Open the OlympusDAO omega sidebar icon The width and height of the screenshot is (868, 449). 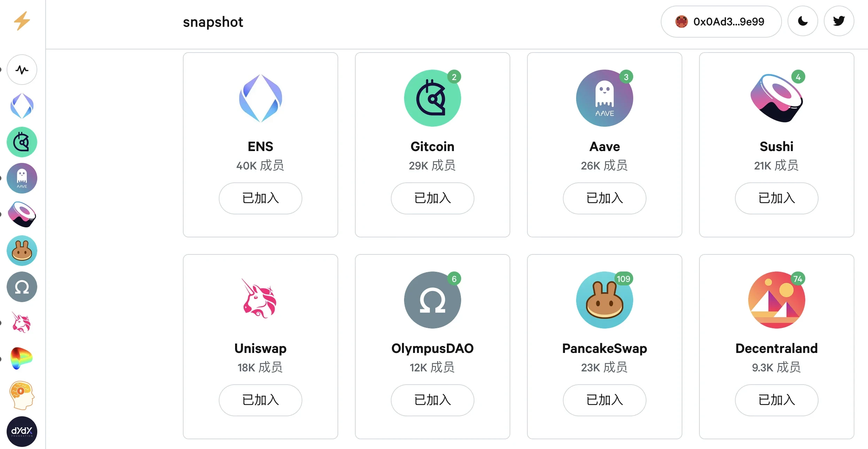[22, 287]
